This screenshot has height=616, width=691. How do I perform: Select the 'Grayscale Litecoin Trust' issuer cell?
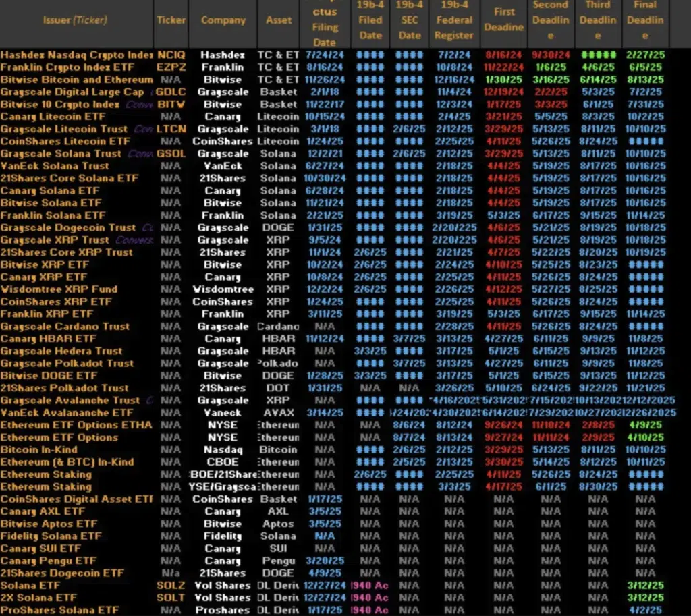click(x=64, y=129)
